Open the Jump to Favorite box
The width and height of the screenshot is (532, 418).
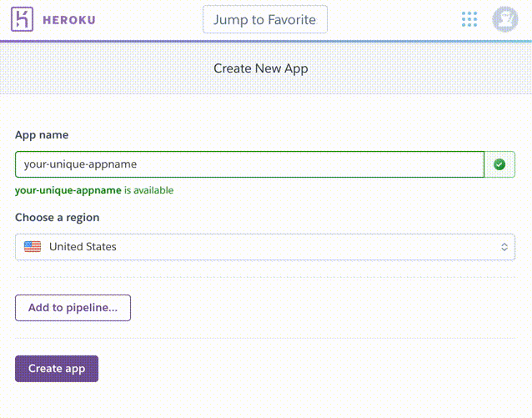click(x=265, y=19)
